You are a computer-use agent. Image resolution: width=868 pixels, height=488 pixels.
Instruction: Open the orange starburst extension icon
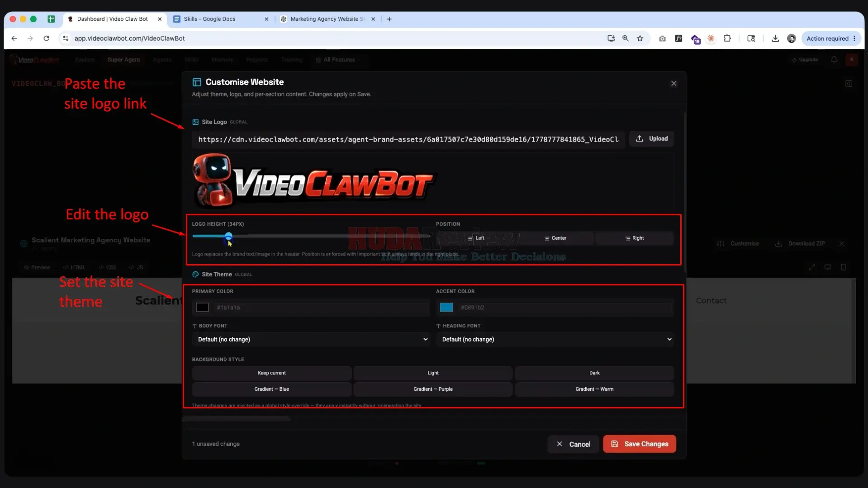[x=711, y=38]
